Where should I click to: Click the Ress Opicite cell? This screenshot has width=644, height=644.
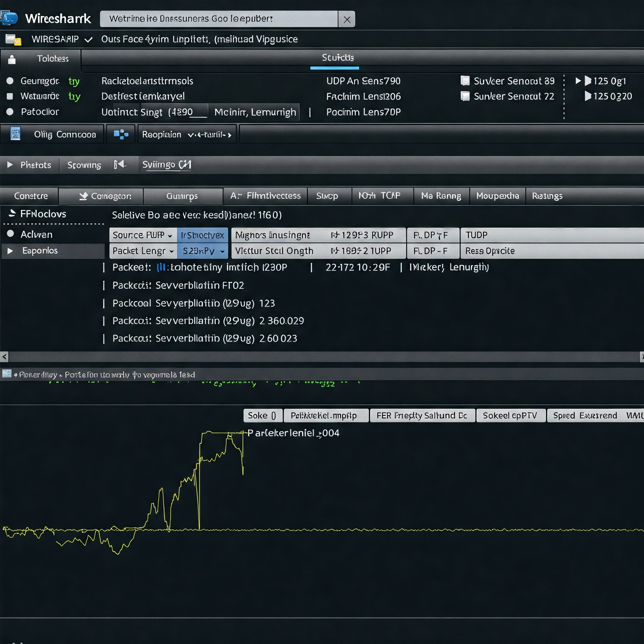(x=552, y=251)
